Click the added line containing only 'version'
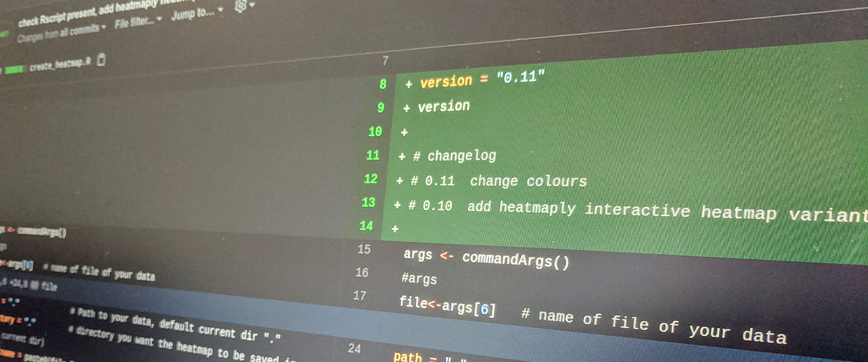Viewport: 868px width, 362px height. pos(444,106)
